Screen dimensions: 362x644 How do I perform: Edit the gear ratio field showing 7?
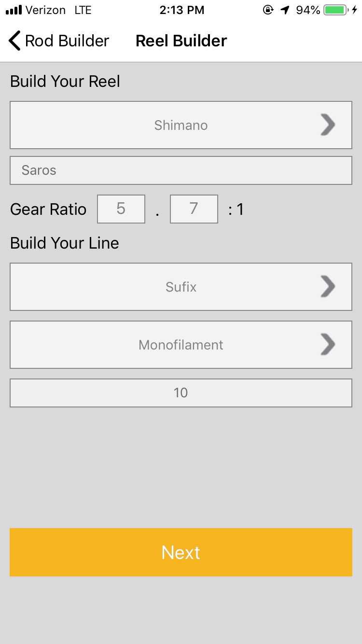(x=194, y=209)
